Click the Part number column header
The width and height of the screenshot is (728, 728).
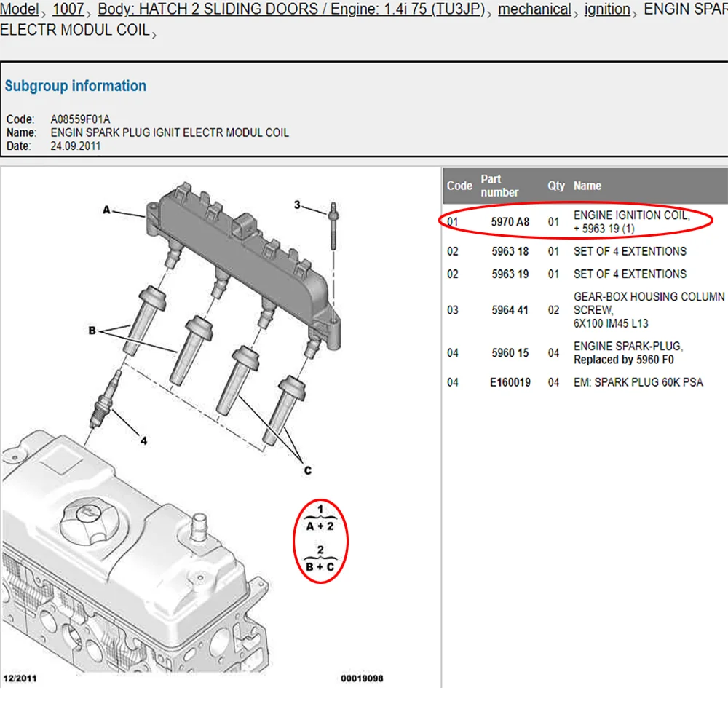click(x=499, y=186)
